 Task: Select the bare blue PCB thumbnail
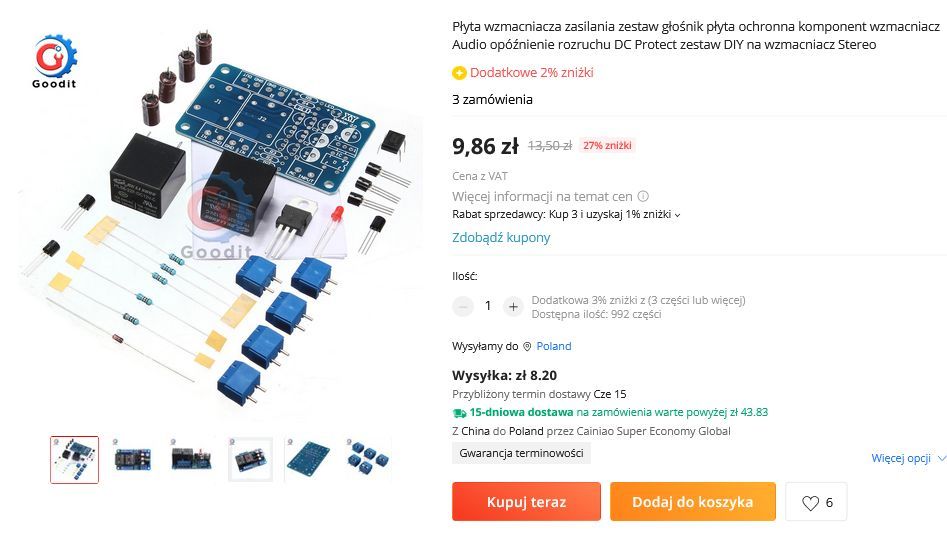pyautogui.click(x=309, y=460)
